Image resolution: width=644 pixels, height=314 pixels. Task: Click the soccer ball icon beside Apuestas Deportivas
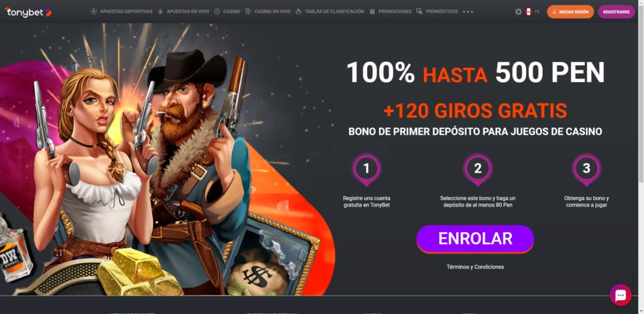(94, 11)
